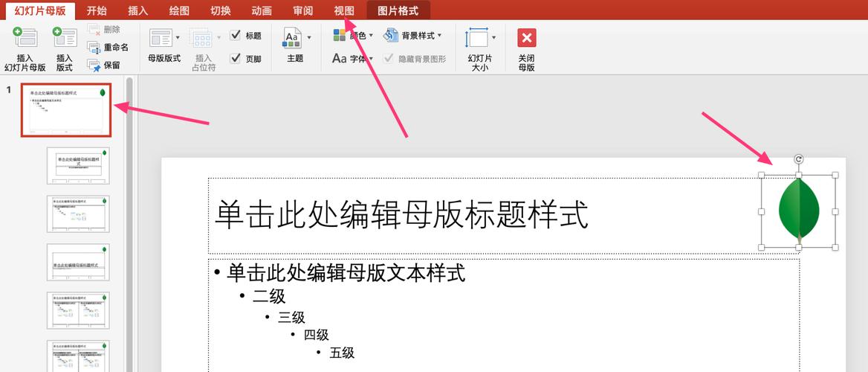Open the 图片格式 (Picture Format) tab
Screen dimensions: 868x372
[398, 10]
